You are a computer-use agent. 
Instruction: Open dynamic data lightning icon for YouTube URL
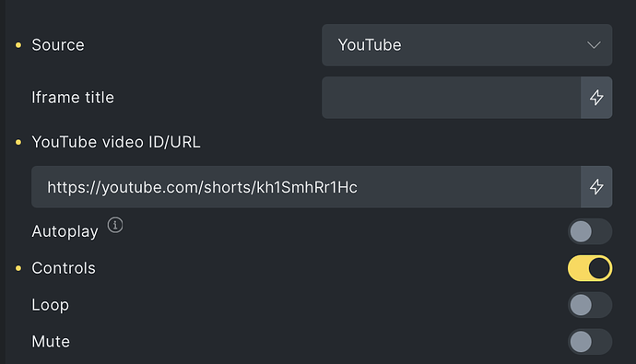tap(596, 187)
